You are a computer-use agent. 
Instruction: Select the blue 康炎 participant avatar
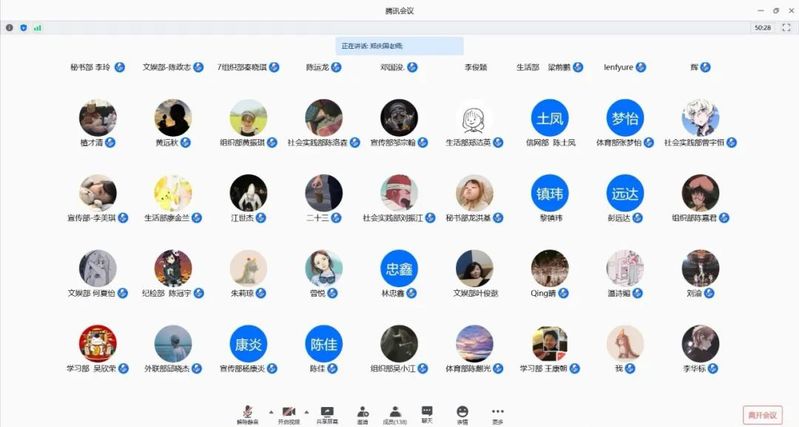point(248,344)
